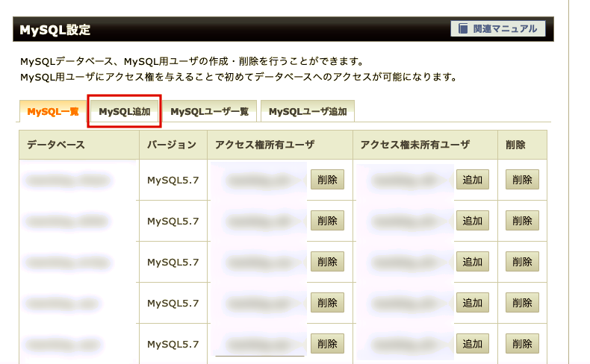Delete the third database via rightmost 削除
This screenshot has height=364, width=590.
click(522, 262)
